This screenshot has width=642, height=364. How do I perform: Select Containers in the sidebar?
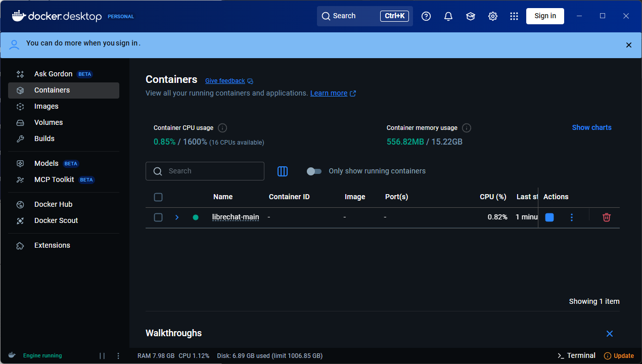(64, 90)
